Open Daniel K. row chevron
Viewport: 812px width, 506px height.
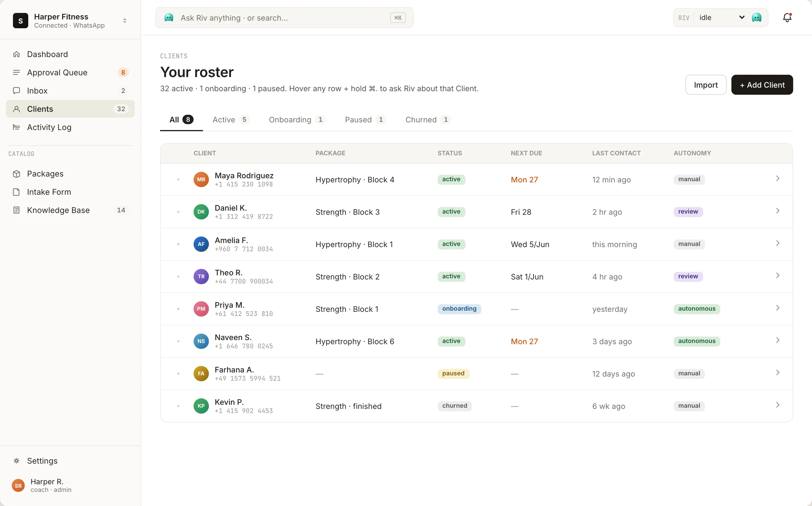coord(778,211)
